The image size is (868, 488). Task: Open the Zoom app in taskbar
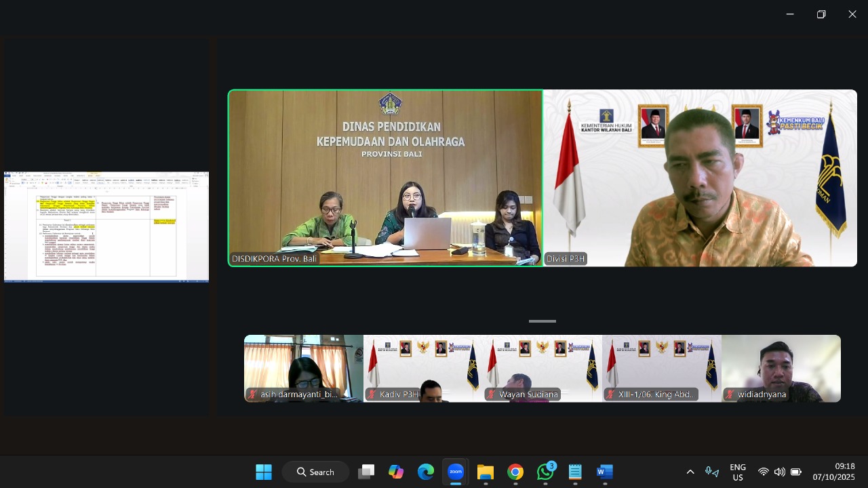click(456, 472)
